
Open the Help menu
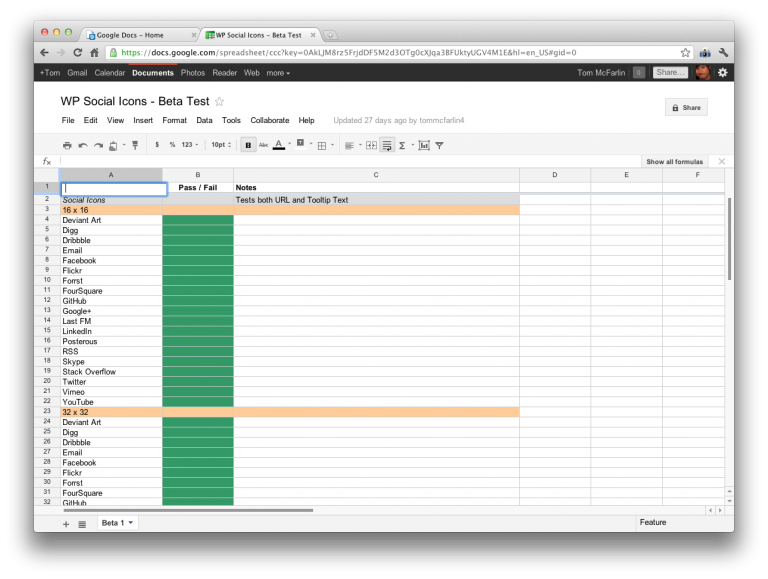tap(307, 121)
